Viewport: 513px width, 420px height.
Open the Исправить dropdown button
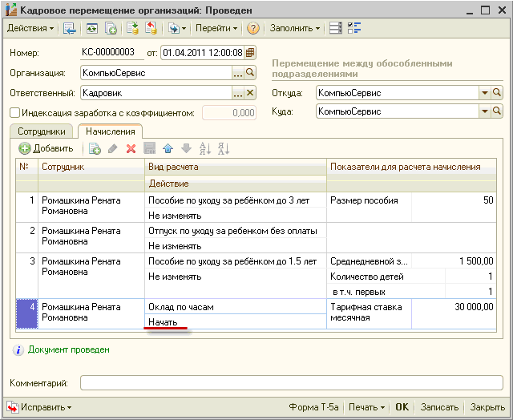[x=39, y=407]
